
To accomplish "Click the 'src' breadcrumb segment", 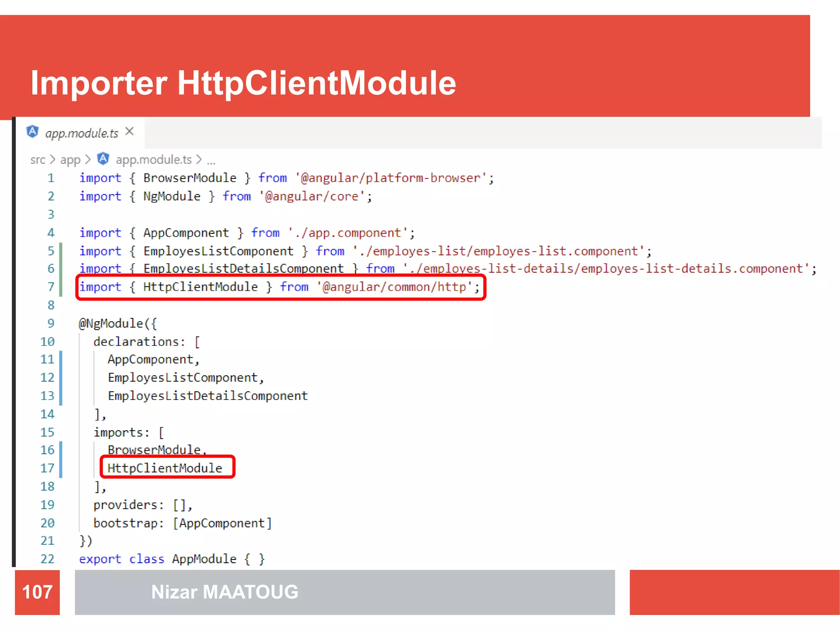I will point(38,160).
